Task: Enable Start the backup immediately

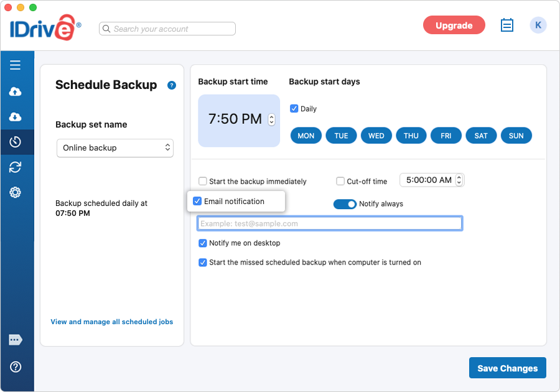Action: pyautogui.click(x=202, y=181)
